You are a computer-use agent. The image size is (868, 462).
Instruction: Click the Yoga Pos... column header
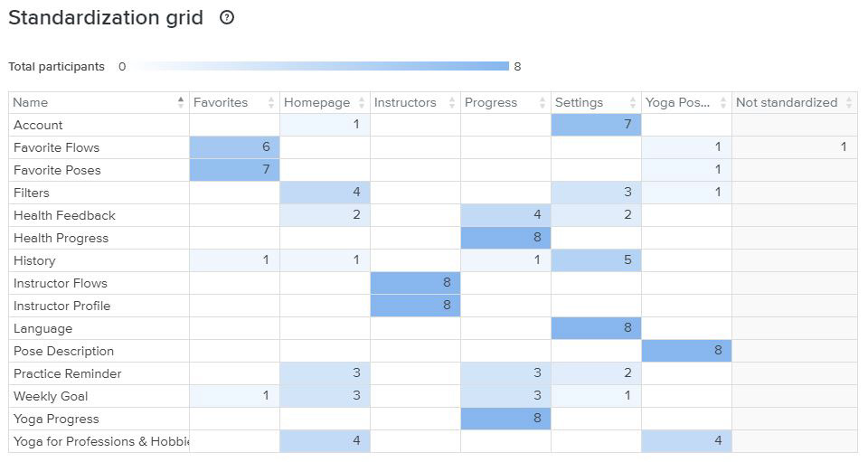pos(677,103)
